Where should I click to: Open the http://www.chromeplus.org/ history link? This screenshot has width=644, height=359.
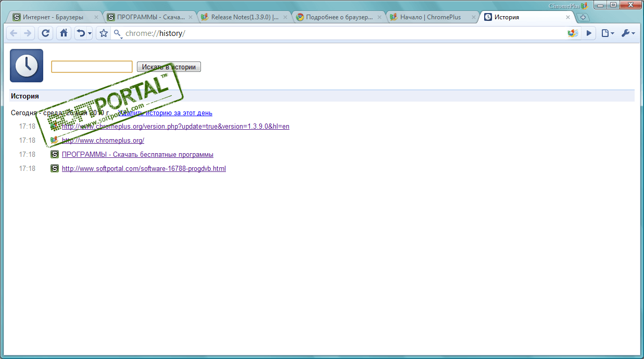pos(103,140)
